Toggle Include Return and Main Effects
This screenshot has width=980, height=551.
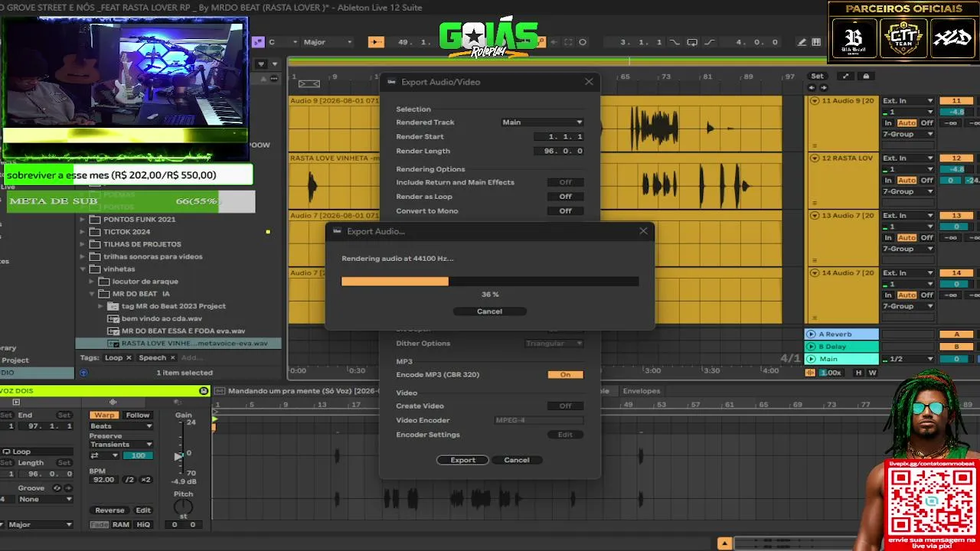coord(565,182)
